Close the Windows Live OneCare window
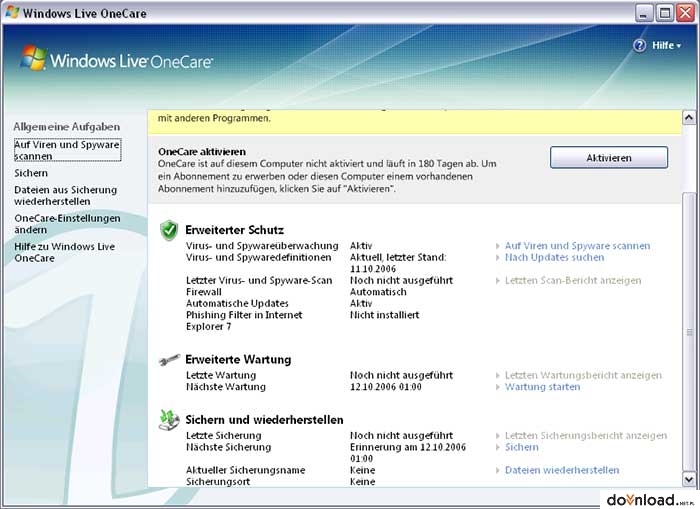This screenshot has width=700, height=509. [685, 13]
